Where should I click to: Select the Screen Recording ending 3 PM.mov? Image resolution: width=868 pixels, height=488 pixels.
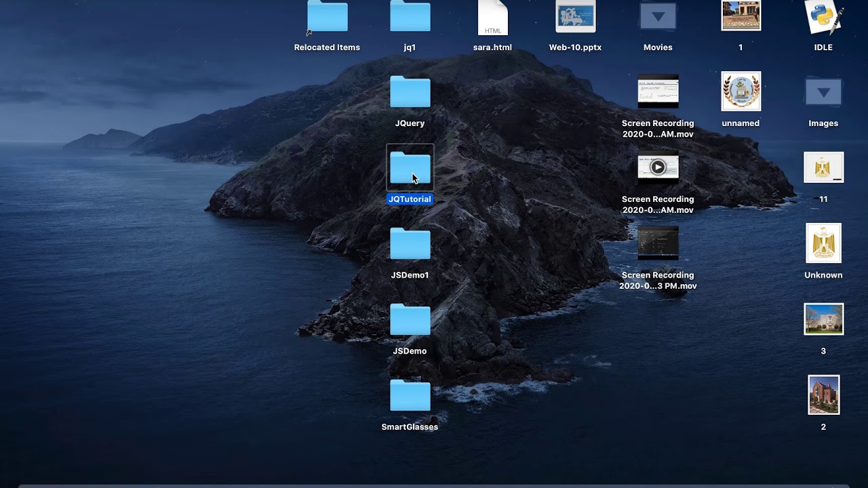click(658, 243)
